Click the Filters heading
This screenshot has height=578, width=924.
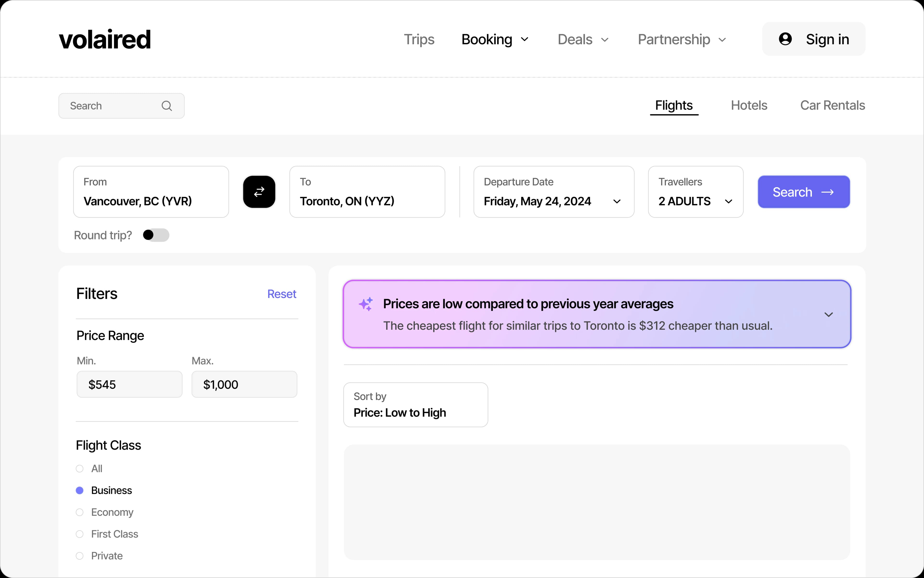click(97, 294)
